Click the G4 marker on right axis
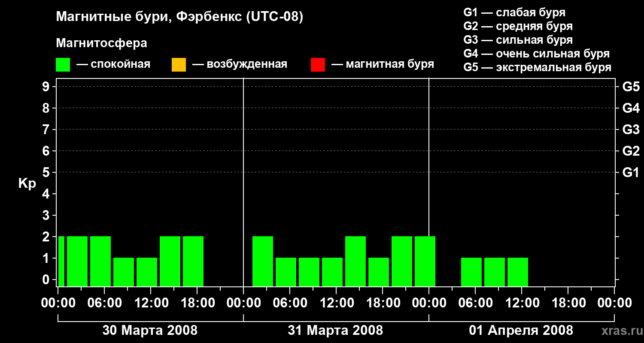Image resolution: width=644 pixels, height=343 pixels. pyautogui.click(x=631, y=108)
